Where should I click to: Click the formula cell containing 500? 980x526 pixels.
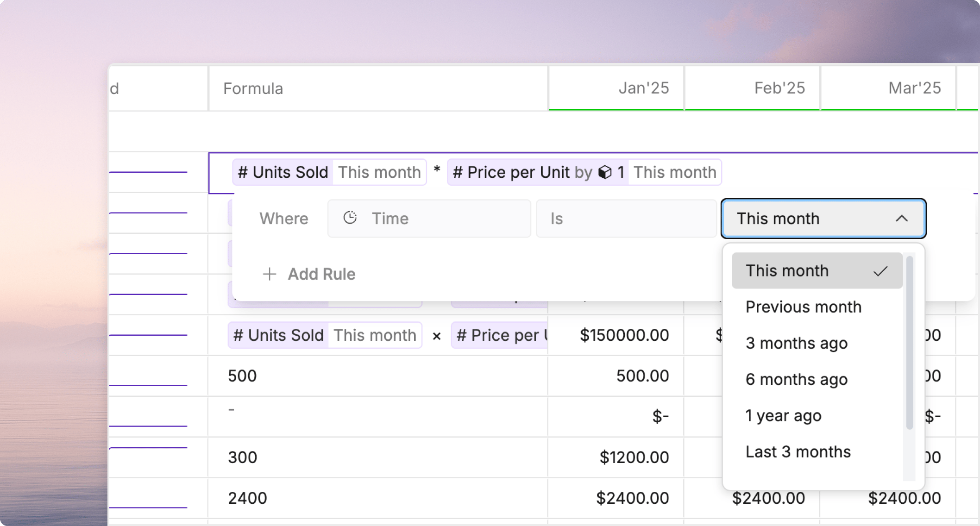[378, 376]
